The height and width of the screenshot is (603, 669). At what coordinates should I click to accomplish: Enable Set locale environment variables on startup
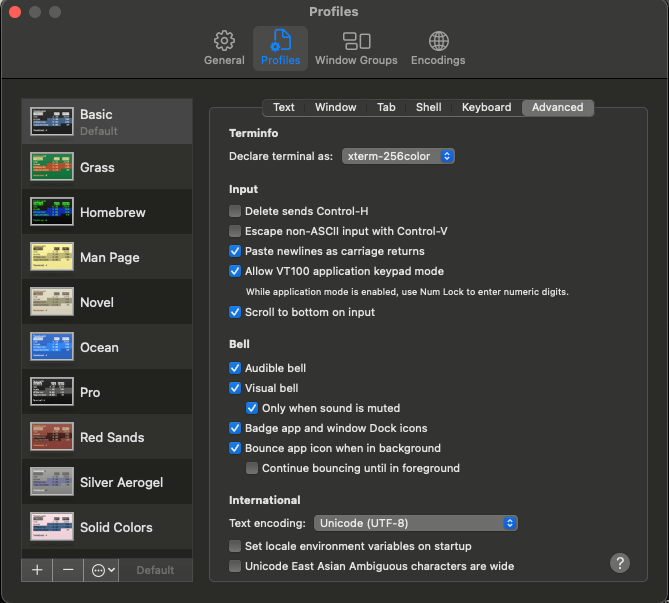(x=235, y=546)
